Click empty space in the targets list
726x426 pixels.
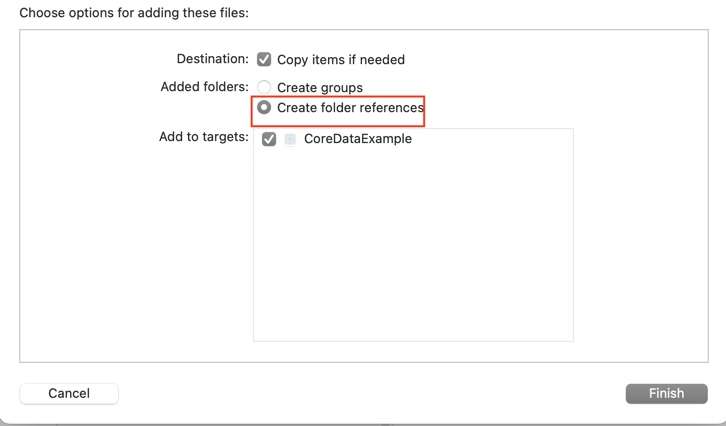tap(412, 250)
